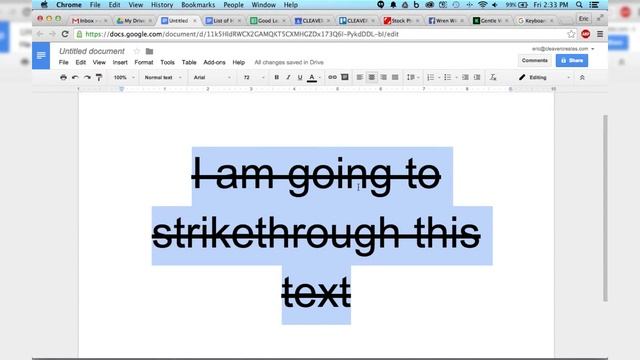Insert a link with link icon

(332, 77)
